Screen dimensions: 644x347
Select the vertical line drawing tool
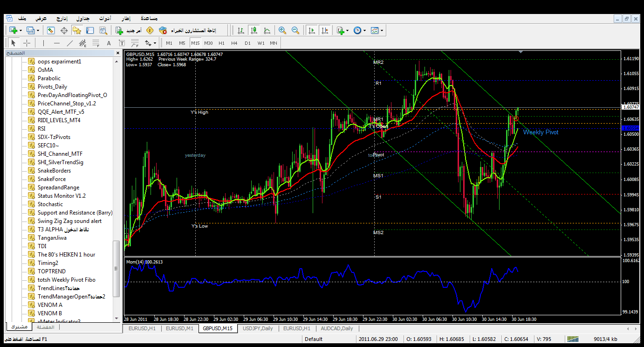(x=43, y=43)
